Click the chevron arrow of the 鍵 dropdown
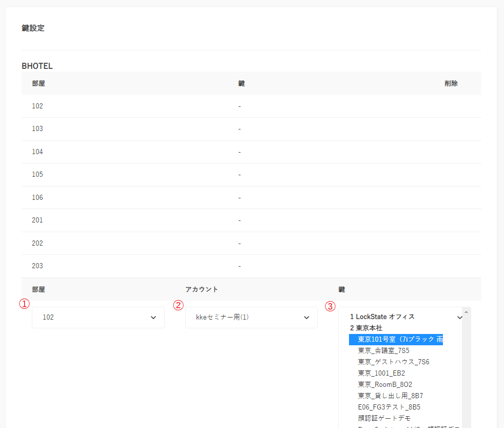The height and width of the screenshot is (428, 504). tap(459, 318)
